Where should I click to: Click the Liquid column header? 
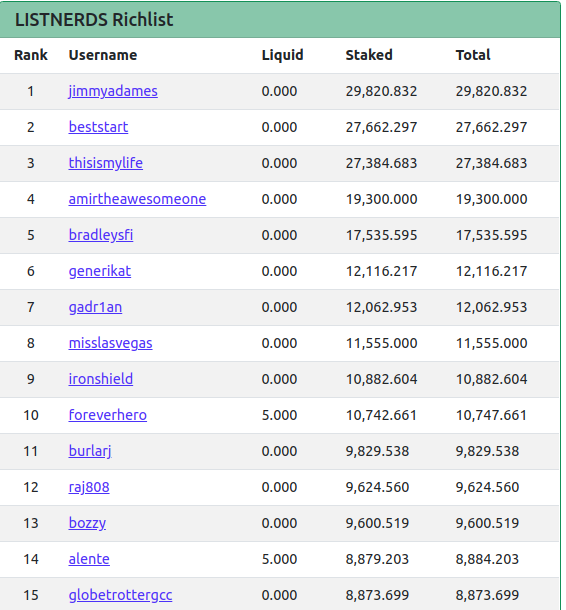tap(282, 55)
